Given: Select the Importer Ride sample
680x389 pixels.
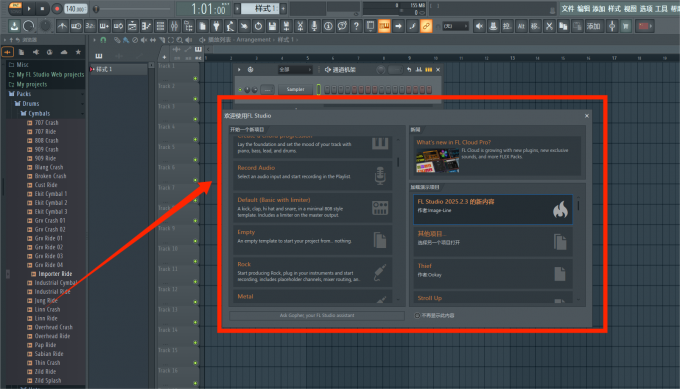Looking at the screenshot, I should coord(55,274).
